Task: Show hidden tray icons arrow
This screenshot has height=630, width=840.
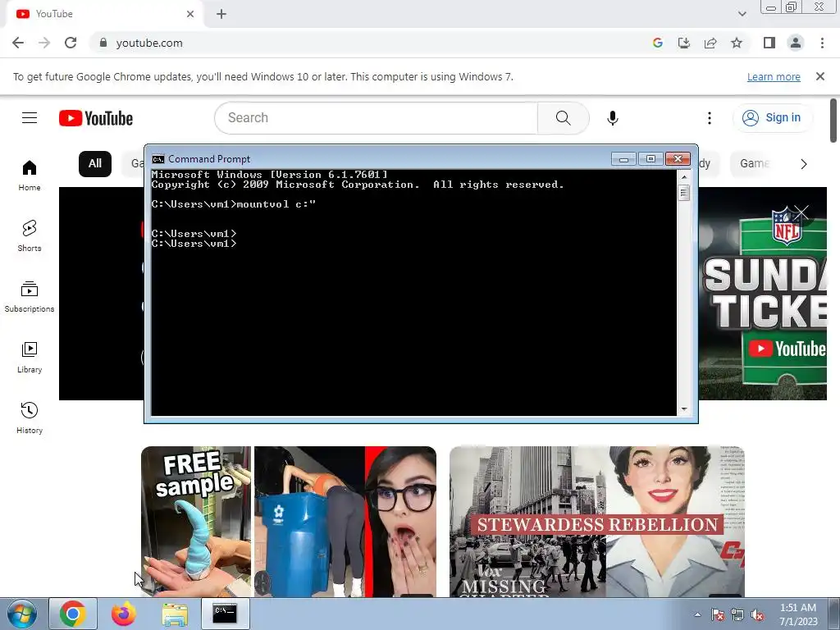Action: click(697, 614)
